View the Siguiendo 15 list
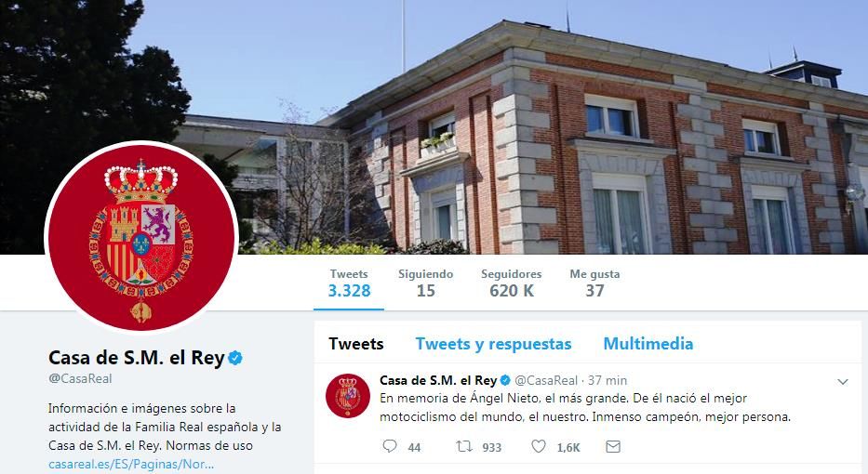Viewport: 868px width, 474px height. coord(426,283)
